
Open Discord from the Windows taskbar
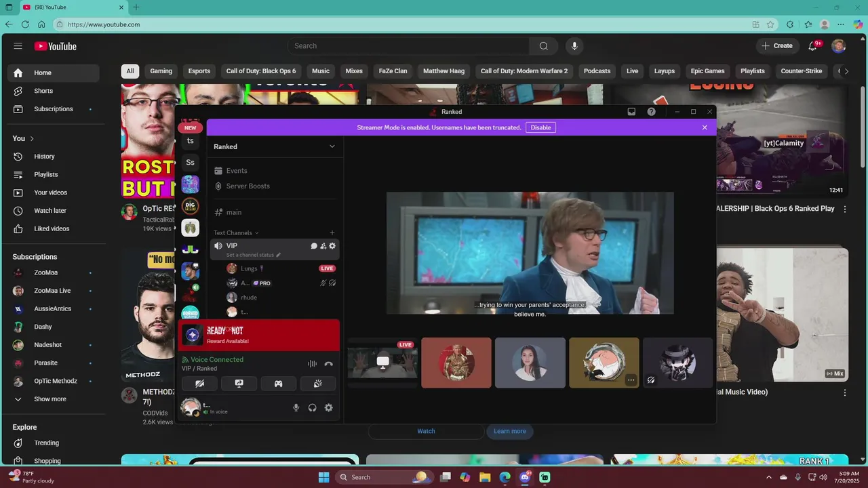tap(525, 477)
